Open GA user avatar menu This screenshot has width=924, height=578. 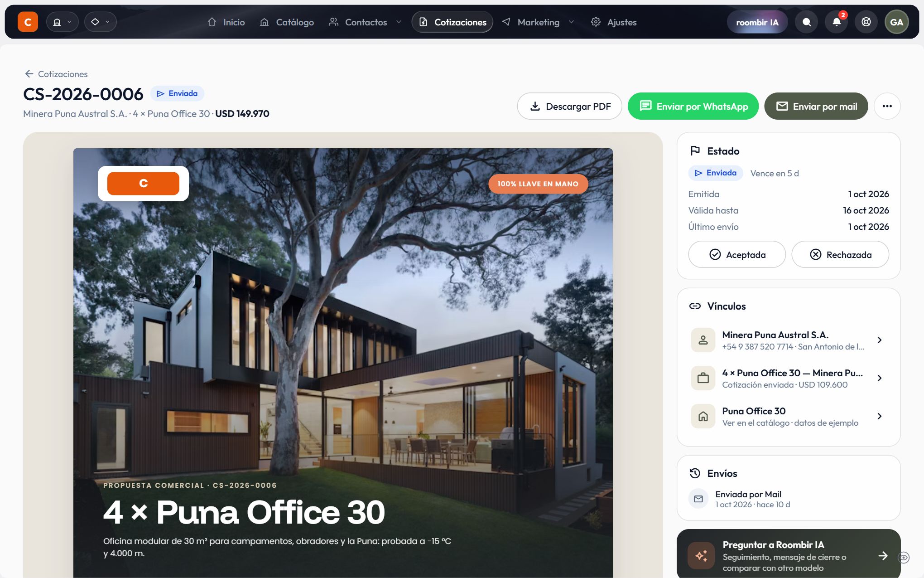pos(896,22)
